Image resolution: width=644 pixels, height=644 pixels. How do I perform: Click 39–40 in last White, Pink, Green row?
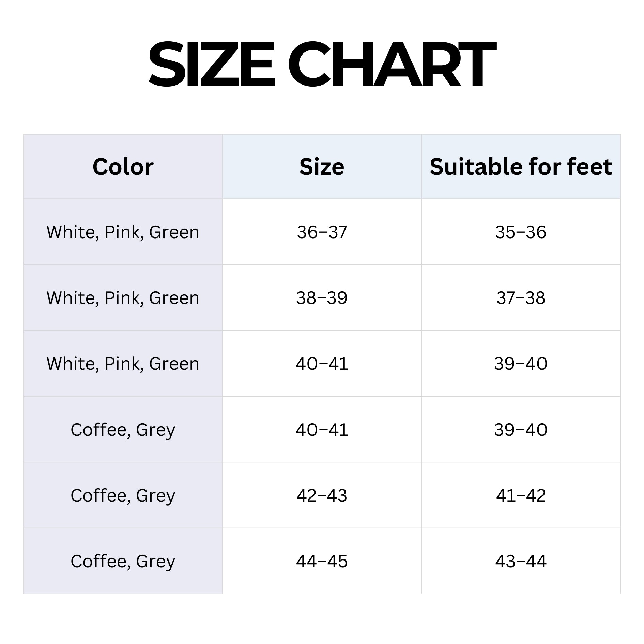coord(521,364)
